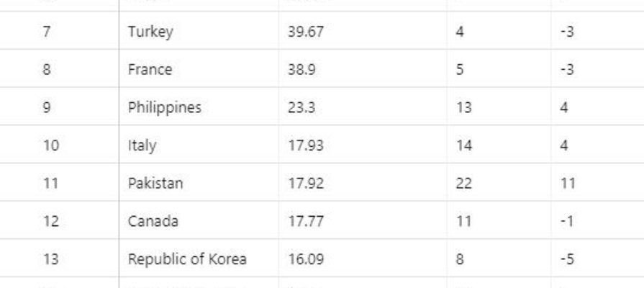
Task: Select the Pakistan cell
Action: point(199,182)
